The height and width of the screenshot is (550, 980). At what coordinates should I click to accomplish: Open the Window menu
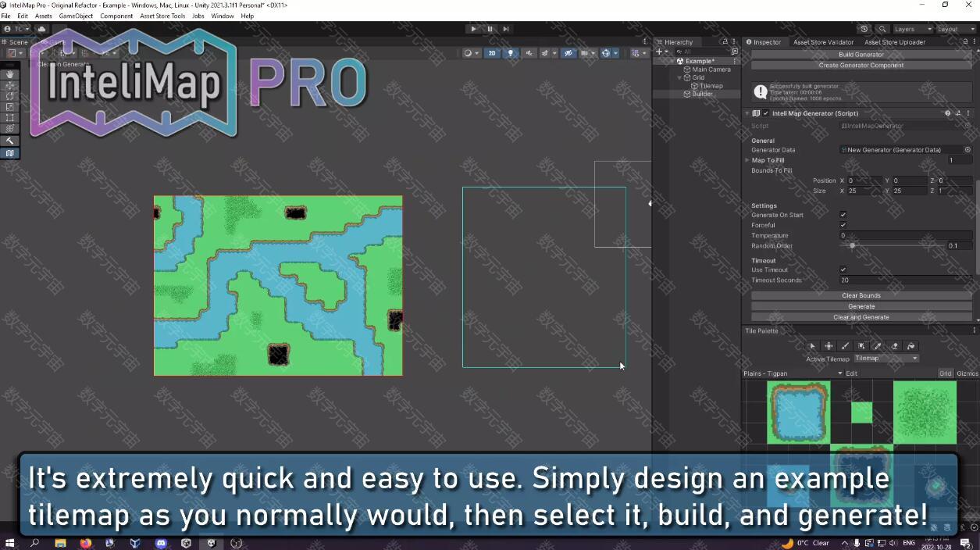click(x=223, y=16)
